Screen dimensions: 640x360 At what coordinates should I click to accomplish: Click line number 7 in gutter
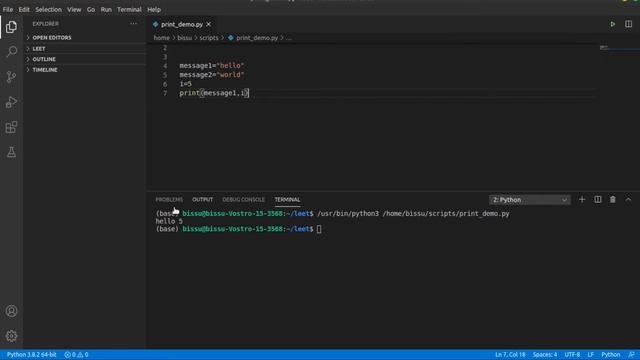point(165,93)
